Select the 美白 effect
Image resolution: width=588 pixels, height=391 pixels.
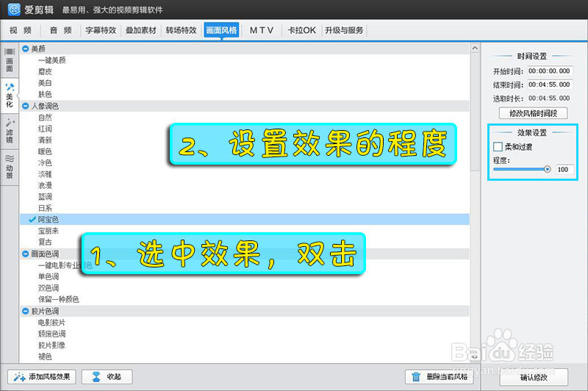[x=45, y=83]
